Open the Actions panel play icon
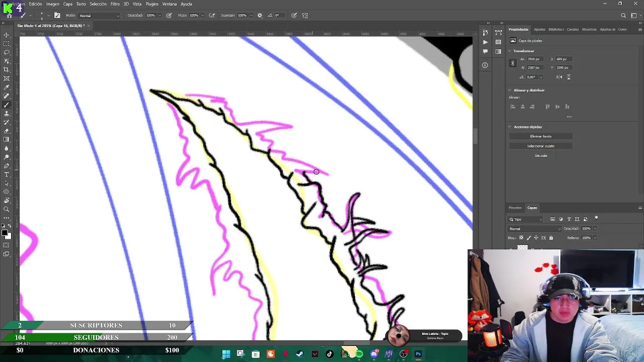644x362 pixels. (485, 42)
